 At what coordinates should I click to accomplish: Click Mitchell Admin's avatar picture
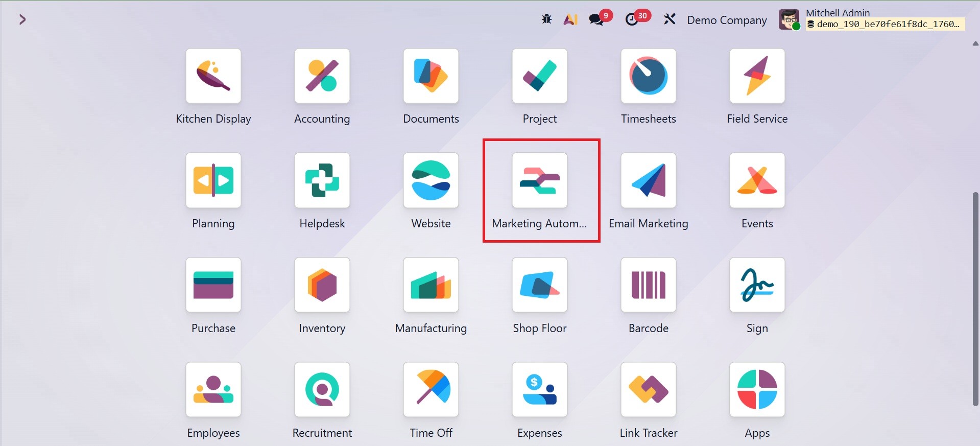pos(789,20)
